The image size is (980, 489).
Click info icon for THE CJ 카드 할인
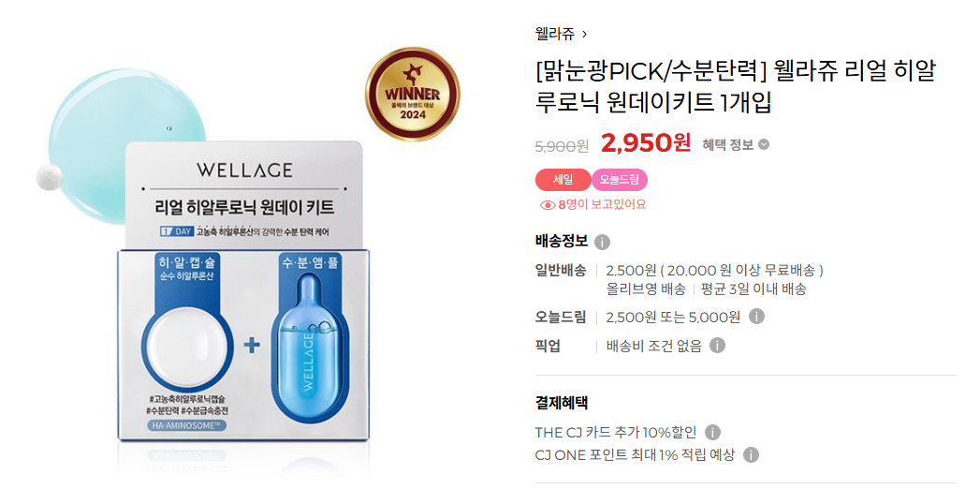712,432
